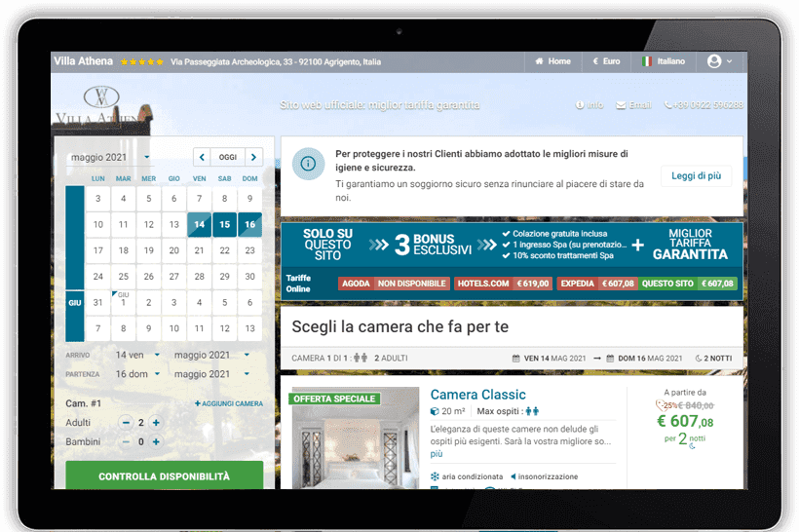Click the insonorizzazione sound icon
The width and height of the screenshot is (799, 532).
514,476
